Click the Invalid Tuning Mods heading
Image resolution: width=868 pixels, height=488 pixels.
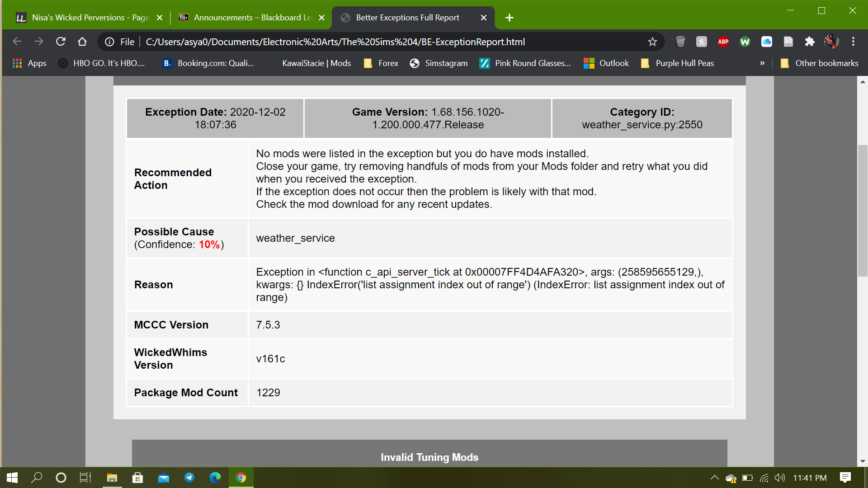click(x=429, y=457)
